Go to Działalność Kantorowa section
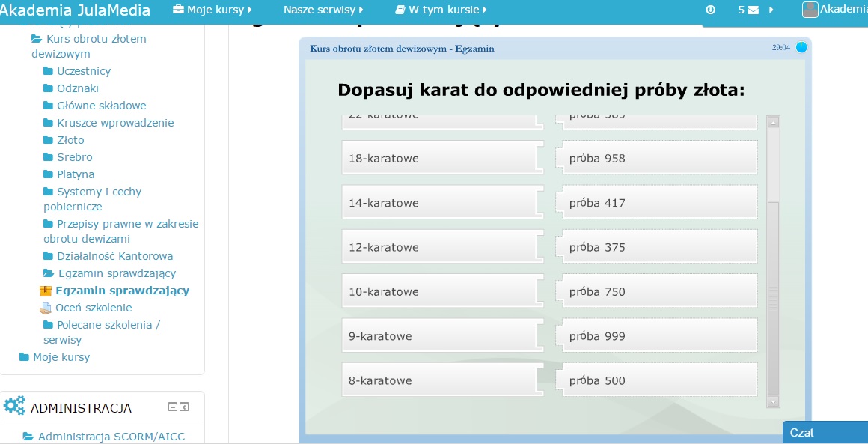The image size is (868, 444). [x=114, y=256]
